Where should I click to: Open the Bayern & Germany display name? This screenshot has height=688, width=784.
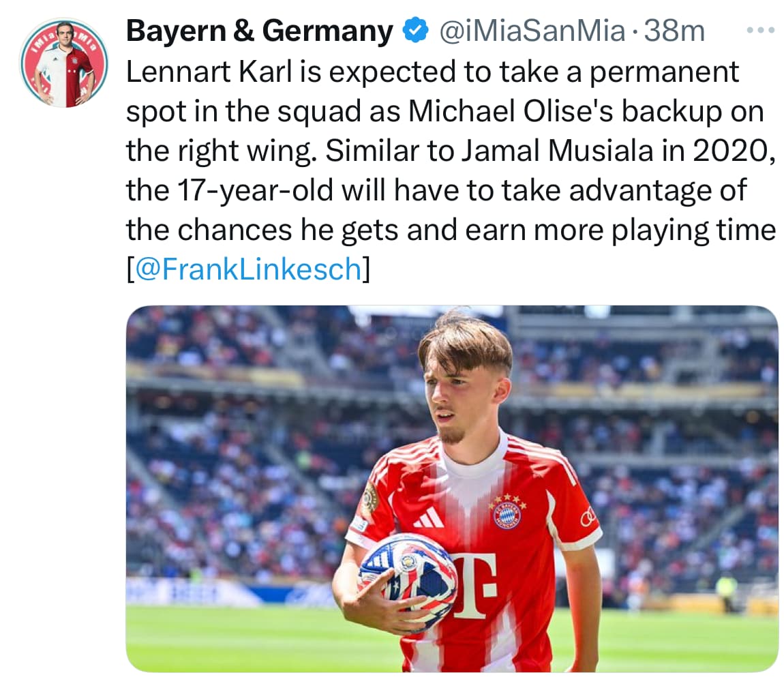coord(260,31)
